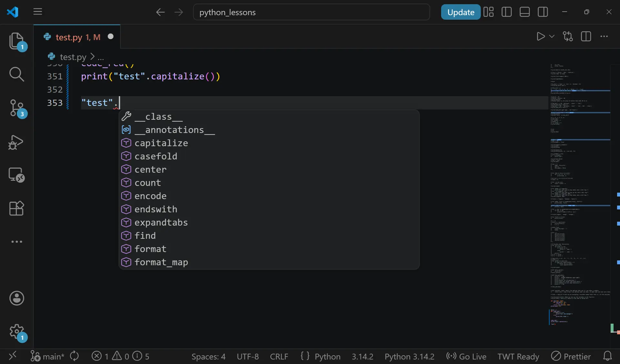This screenshot has width=620, height=364.
Task: Open the Manage settings gear
Action: [16, 331]
